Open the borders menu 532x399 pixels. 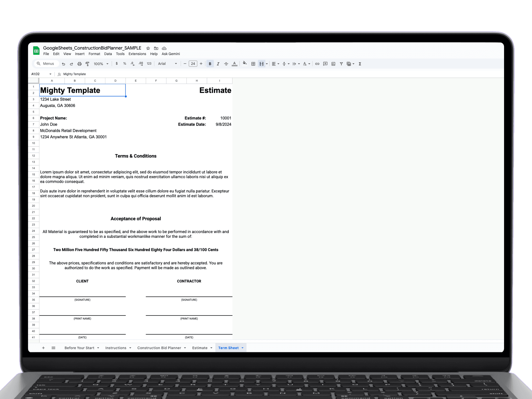[x=253, y=64]
